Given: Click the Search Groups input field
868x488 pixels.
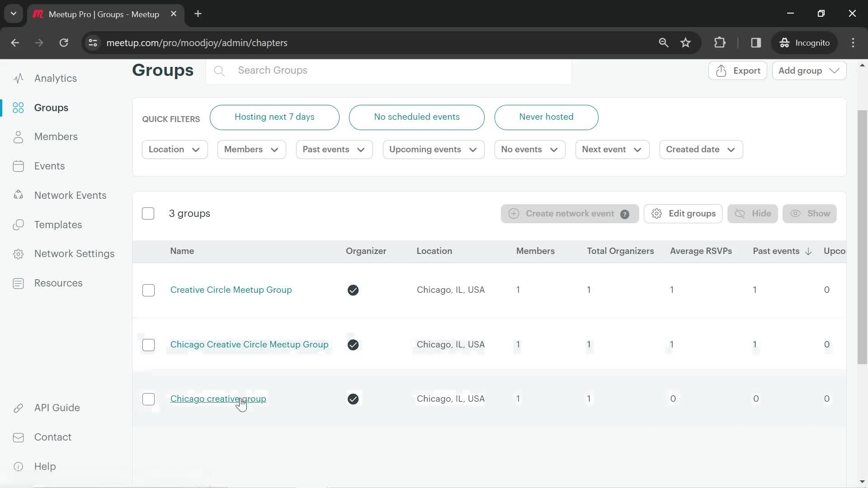Looking at the screenshot, I should (x=394, y=71).
